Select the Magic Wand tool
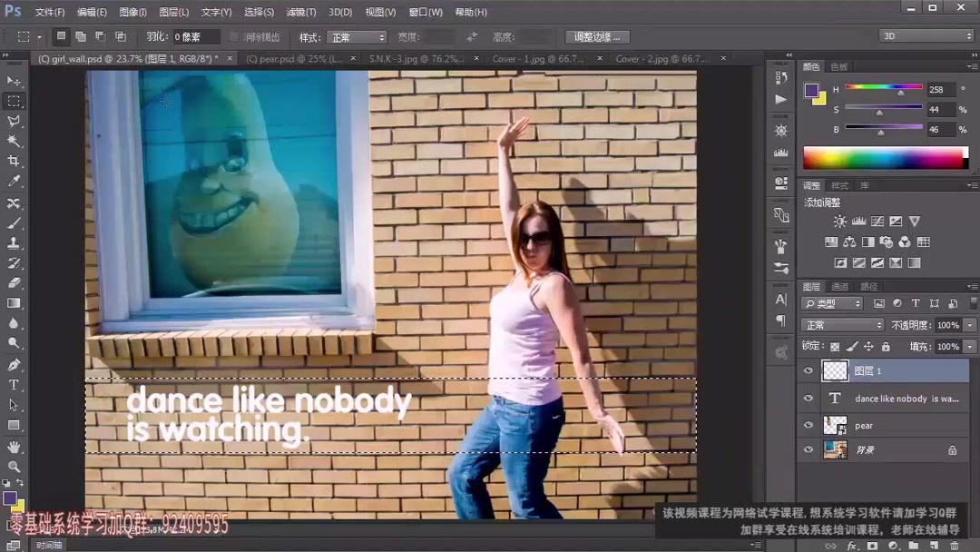This screenshot has height=552, width=980. tap(13, 142)
